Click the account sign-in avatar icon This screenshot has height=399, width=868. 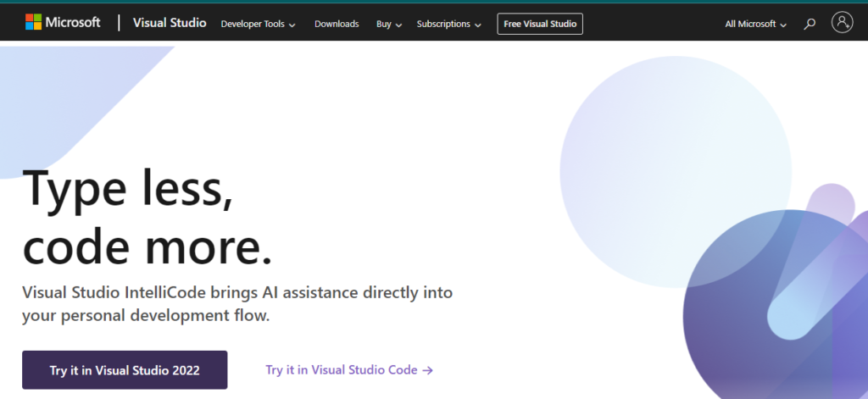(x=842, y=23)
